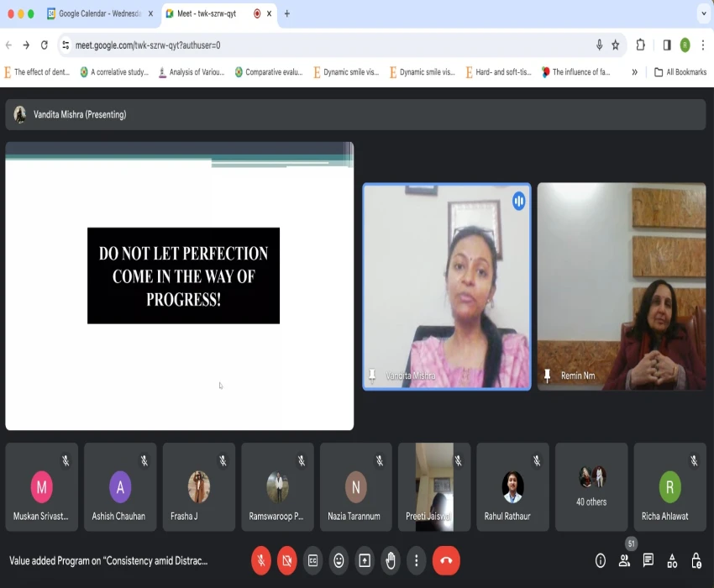
Task: Switch to the Google Calendar tab
Action: [x=97, y=13]
